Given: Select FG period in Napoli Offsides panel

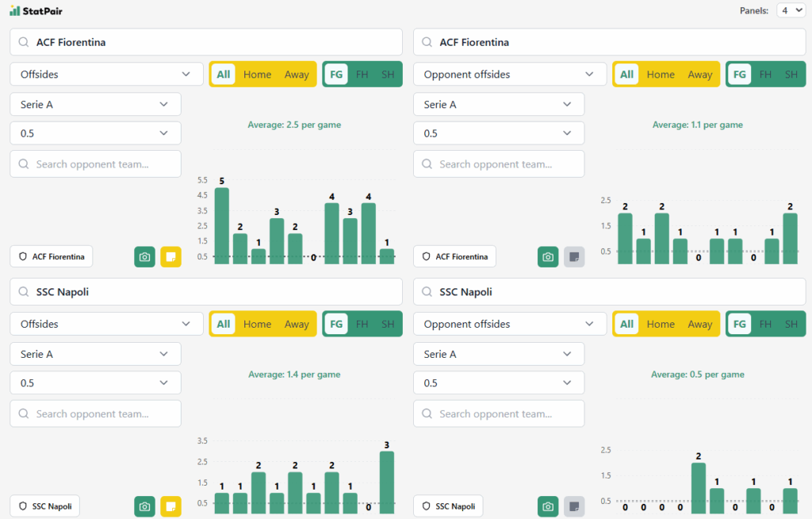Looking at the screenshot, I should (336, 324).
